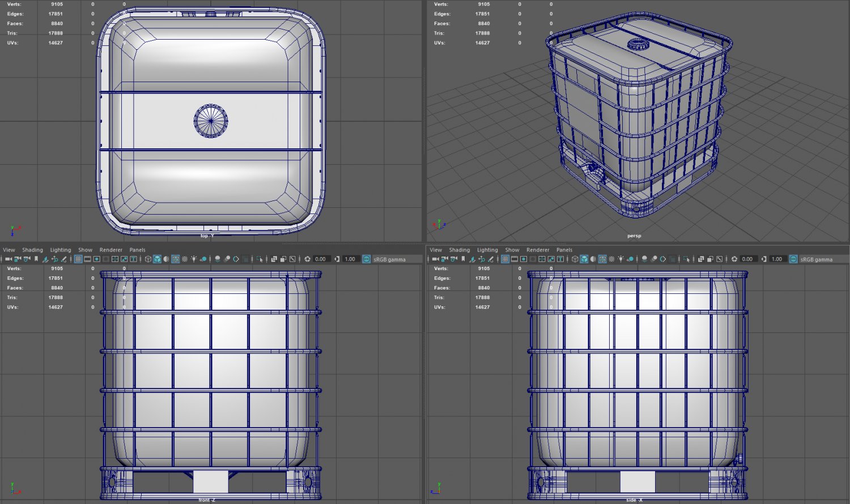Screen dimensions: 850x504
Task: Toggle the grid display in front view toolbar
Action: pos(78,259)
